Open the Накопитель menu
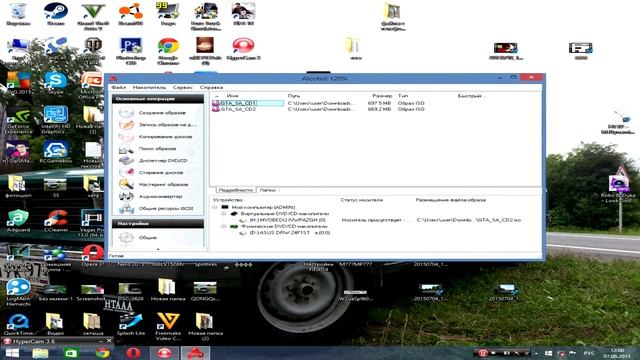This screenshot has height=360, width=640. coord(149,87)
